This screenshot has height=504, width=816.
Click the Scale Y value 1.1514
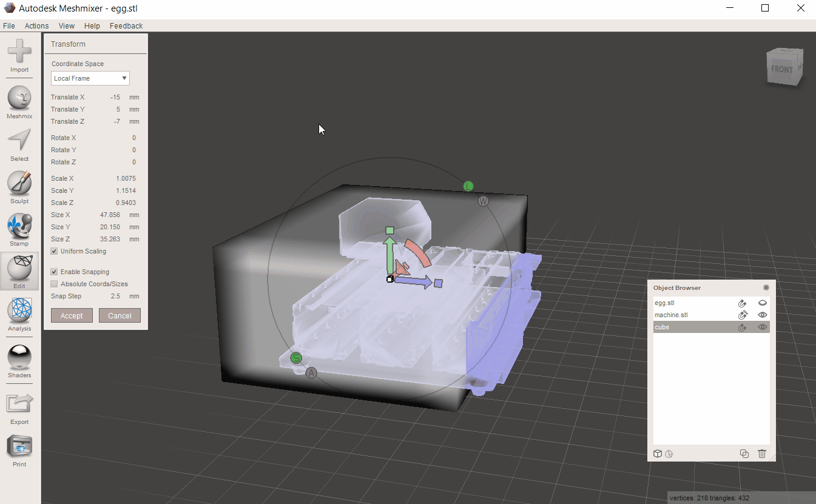coord(126,191)
